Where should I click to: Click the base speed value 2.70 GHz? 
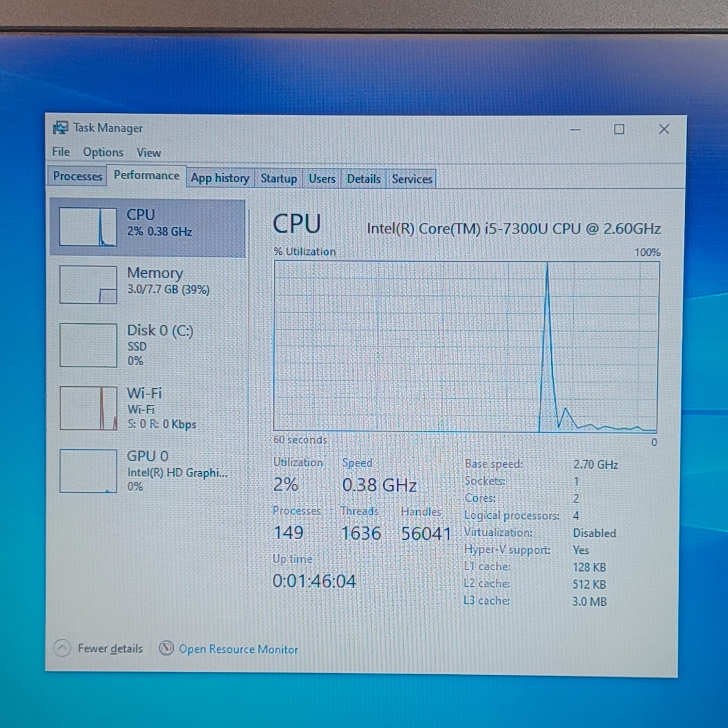point(596,464)
